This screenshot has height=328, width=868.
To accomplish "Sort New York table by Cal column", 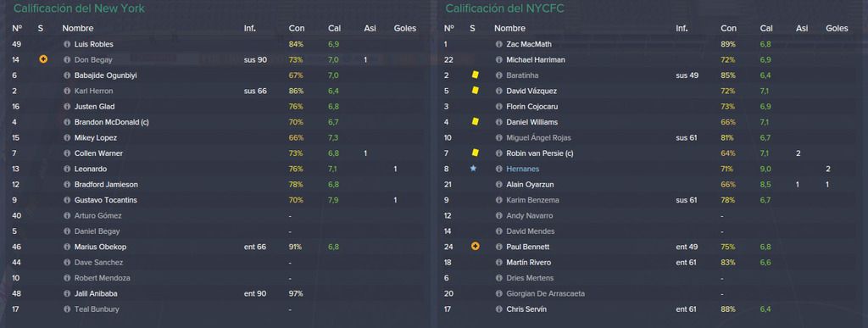I will [334, 28].
